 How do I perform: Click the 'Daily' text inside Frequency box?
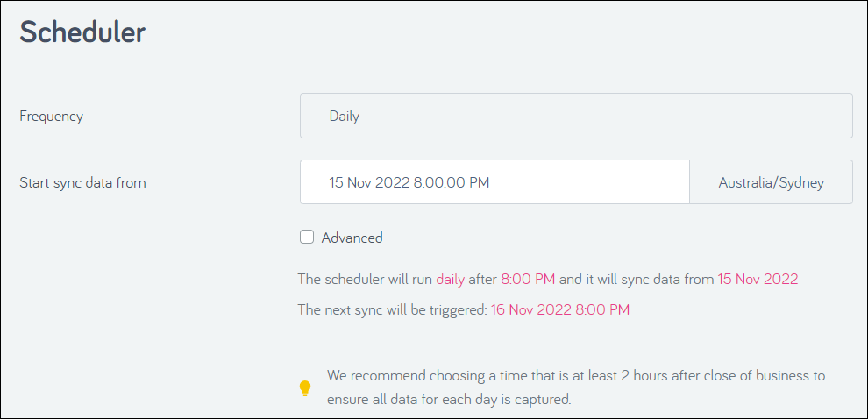tap(345, 117)
